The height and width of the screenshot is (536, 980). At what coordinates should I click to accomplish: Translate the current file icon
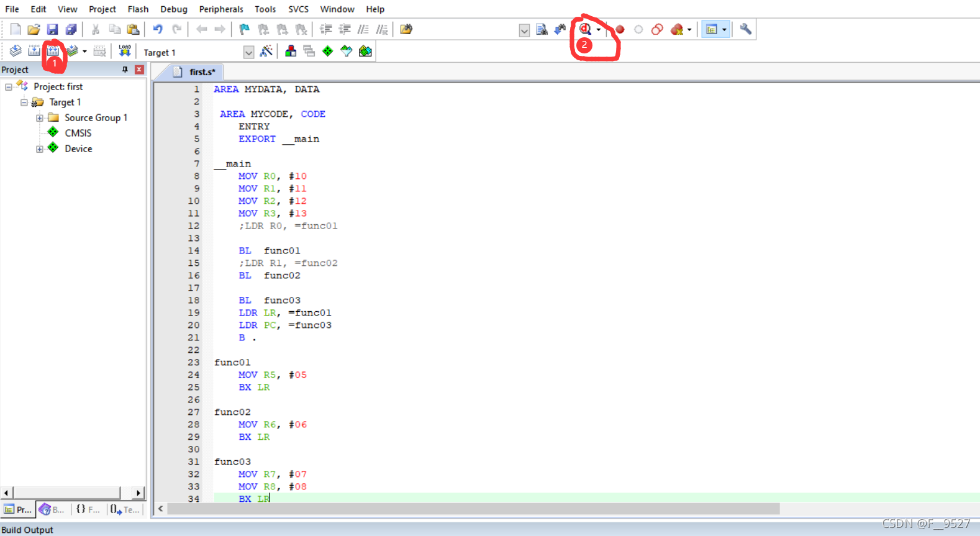(16, 51)
